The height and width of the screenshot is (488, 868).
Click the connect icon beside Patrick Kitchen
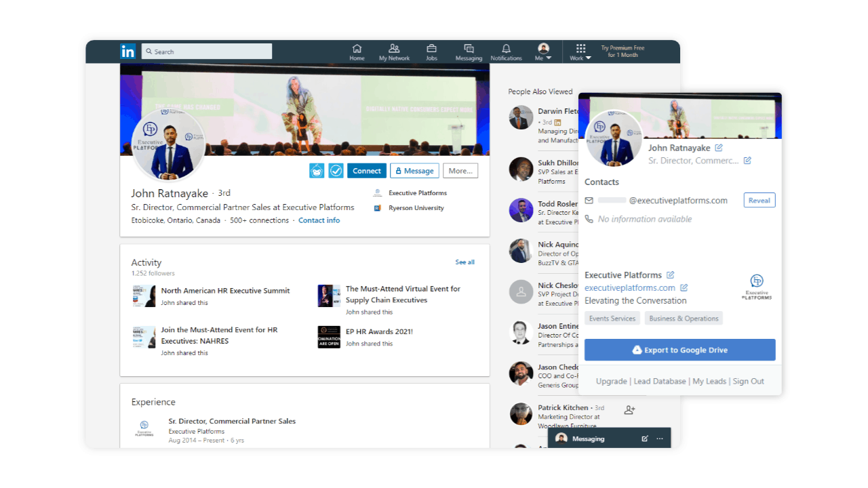(x=629, y=410)
